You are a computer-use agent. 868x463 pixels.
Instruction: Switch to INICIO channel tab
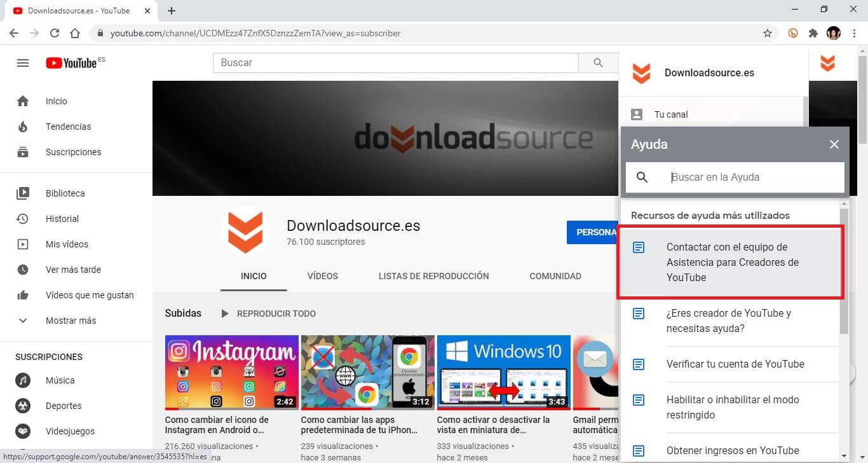(x=254, y=276)
